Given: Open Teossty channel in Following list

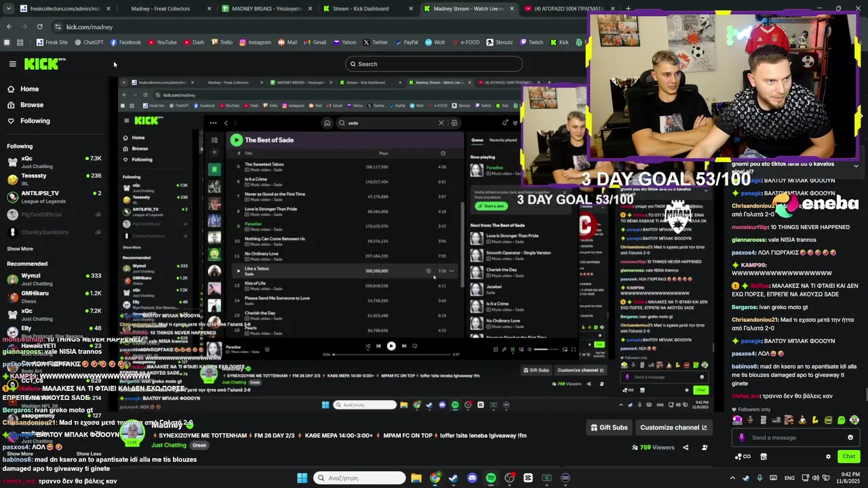Looking at the screenshot, I should (54, 179).
